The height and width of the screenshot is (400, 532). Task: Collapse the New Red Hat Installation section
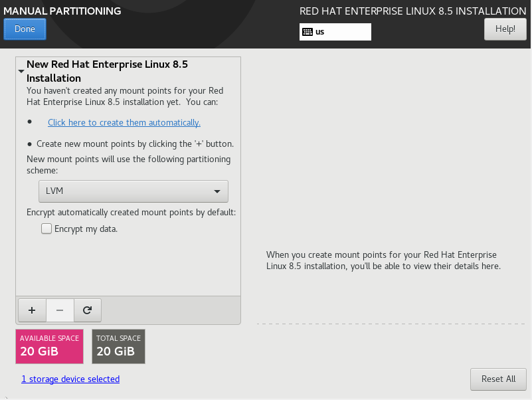point(21,71)
